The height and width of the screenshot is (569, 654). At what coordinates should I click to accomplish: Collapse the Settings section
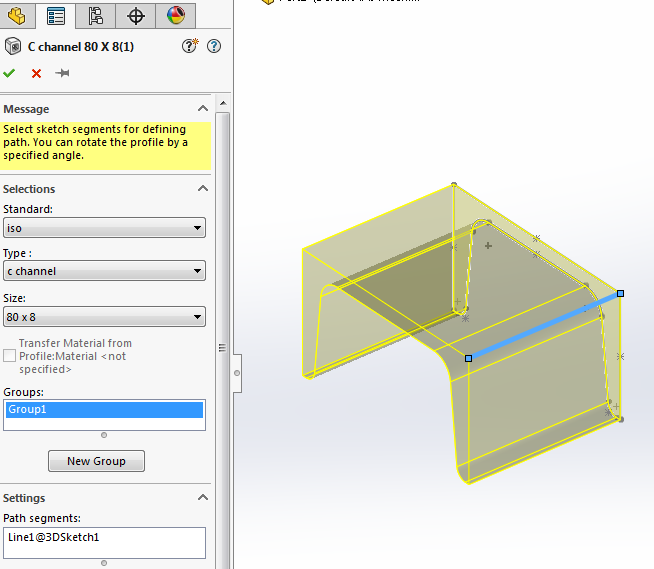(203, 497)
